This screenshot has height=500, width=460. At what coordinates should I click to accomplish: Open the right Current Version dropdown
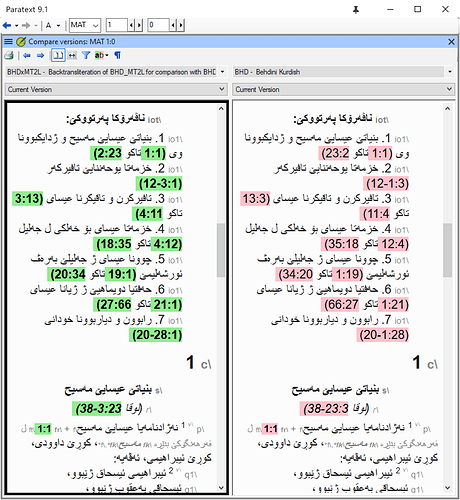point(343,89)
